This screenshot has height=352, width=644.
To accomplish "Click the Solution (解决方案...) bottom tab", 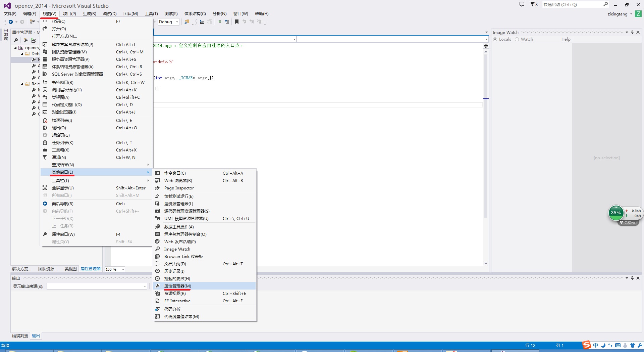I will (x=22, y=269).
